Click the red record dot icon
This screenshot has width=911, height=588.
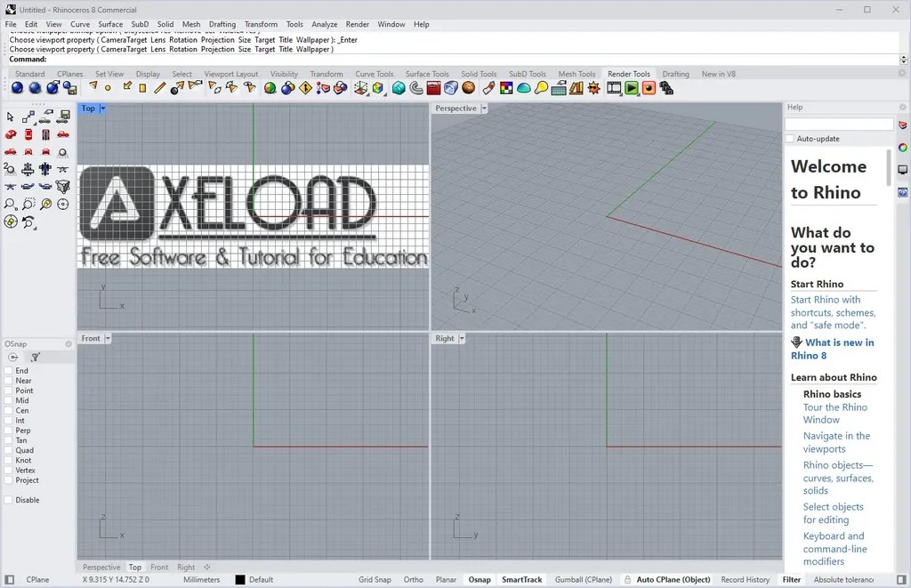tap(649, 88)
